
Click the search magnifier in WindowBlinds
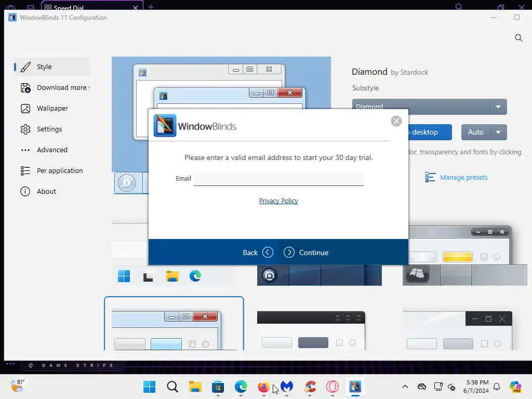point(518,37)
